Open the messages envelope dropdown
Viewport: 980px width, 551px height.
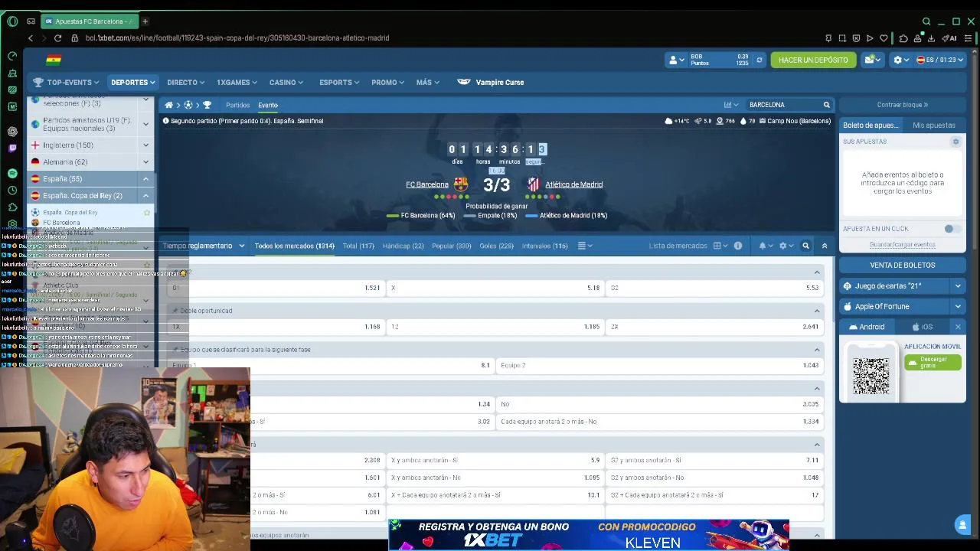pos(873,60)
